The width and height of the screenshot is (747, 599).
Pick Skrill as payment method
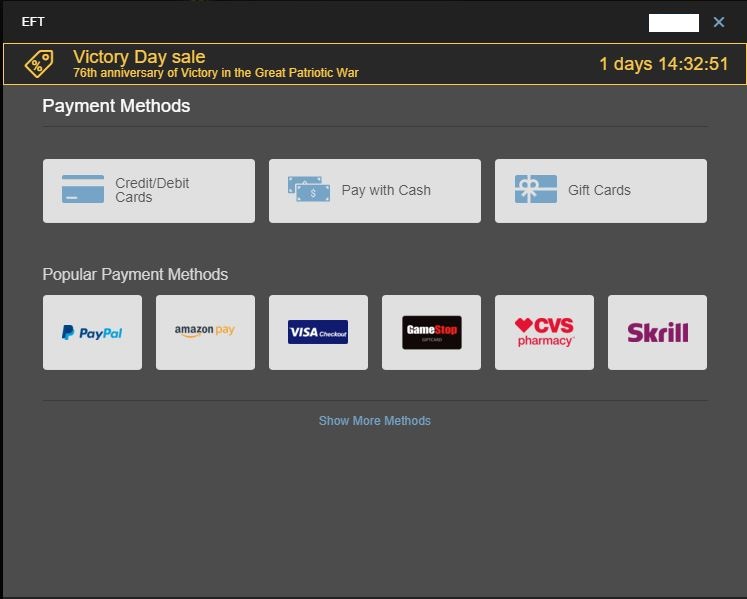pos(657,332)
